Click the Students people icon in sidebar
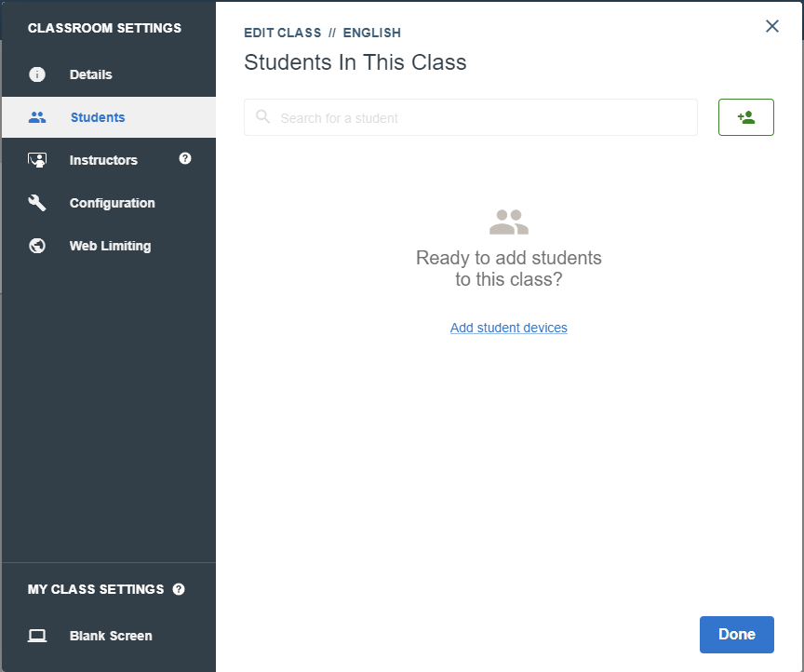This screenshot has height=672, width=804. click(x=37, y=117)
